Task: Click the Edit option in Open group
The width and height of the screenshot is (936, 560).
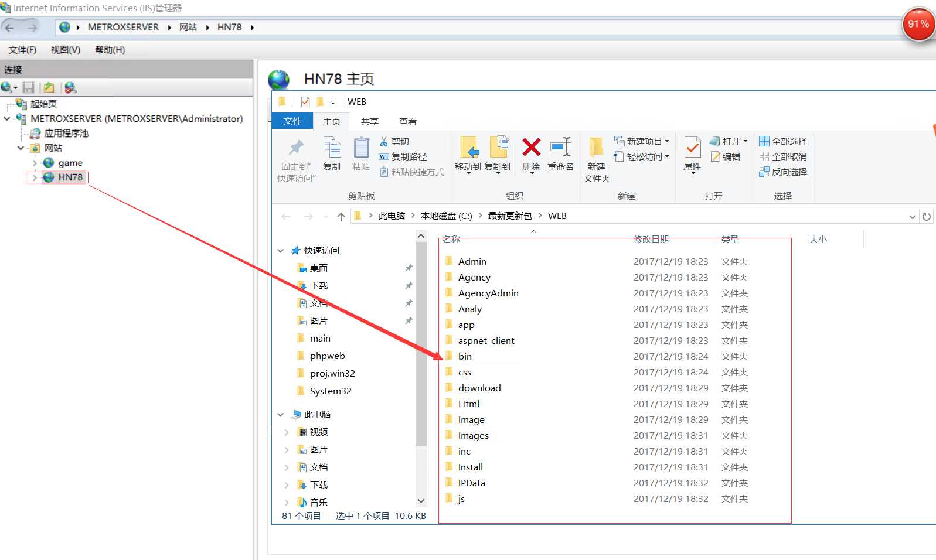Action: pos(725,156)
